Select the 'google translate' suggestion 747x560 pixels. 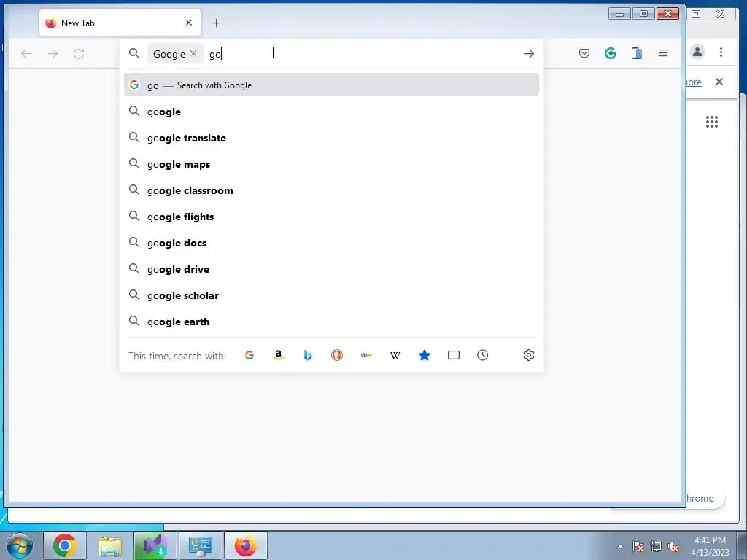[331, 138]
